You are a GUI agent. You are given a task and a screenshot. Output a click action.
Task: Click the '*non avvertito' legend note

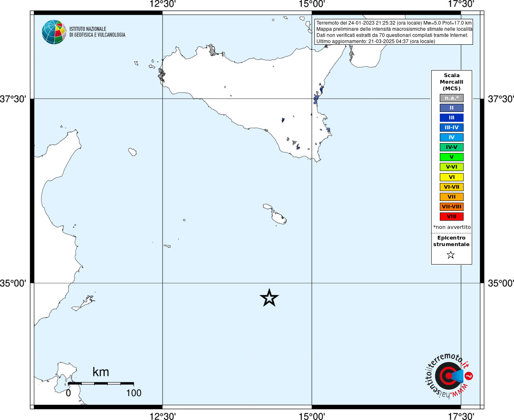click(x=452, y=227)
